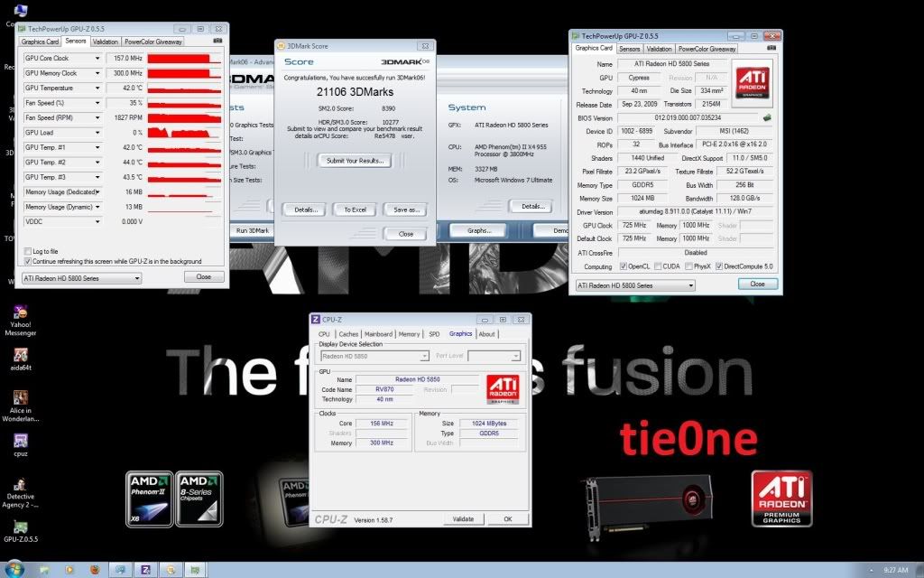Click the GPU Load red sensor graph
Screen dimensions: 924x578
(x=184, y=133)
